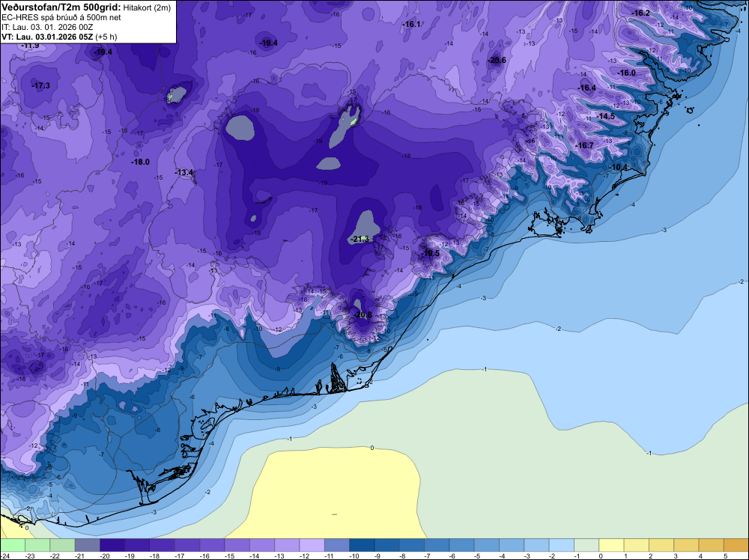Click the '-19' label in the colour legend
Image resolution: width=749 pixels, height=560 pixels.
point(130,556)
